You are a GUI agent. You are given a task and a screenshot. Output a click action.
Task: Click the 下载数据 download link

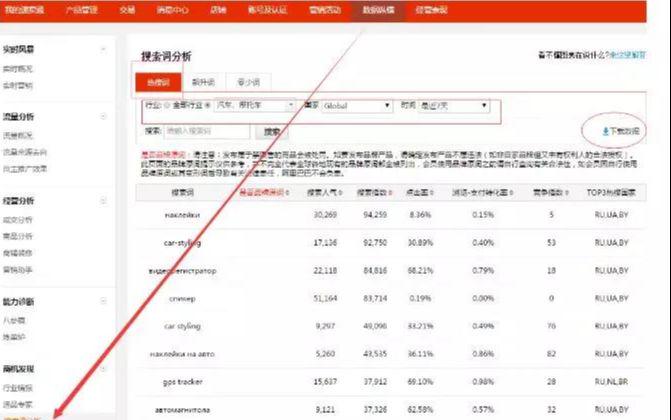coord(627,131)
